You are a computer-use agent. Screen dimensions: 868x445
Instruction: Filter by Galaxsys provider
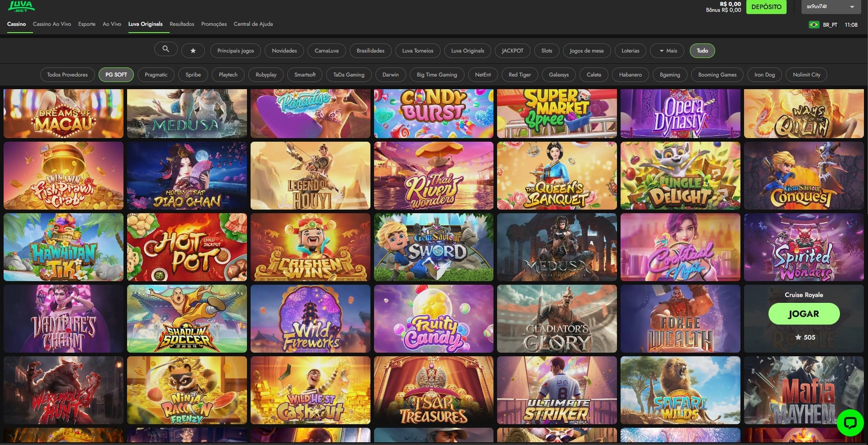[x=559, y=75]
